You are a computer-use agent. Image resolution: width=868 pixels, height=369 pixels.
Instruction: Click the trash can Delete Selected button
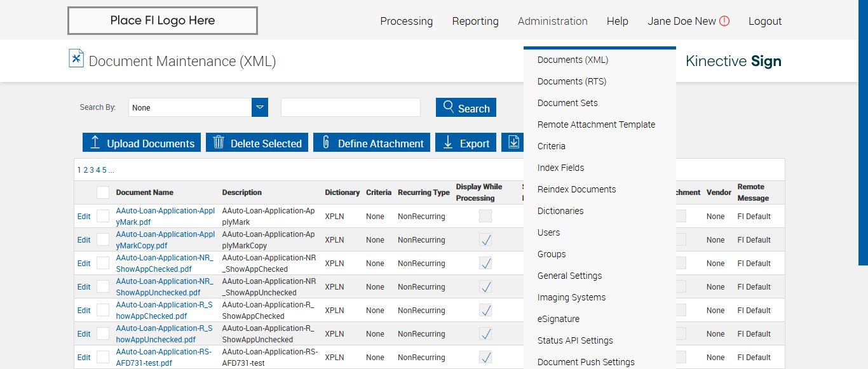pyautogui.click(x=257, y=142)
